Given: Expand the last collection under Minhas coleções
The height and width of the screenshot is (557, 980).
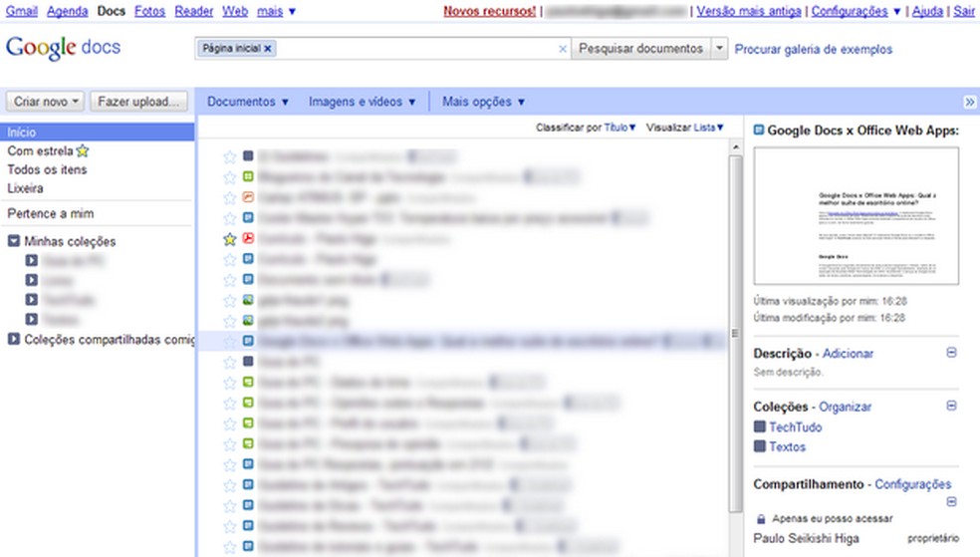Looking at the screenshot, I should (31, 320).
